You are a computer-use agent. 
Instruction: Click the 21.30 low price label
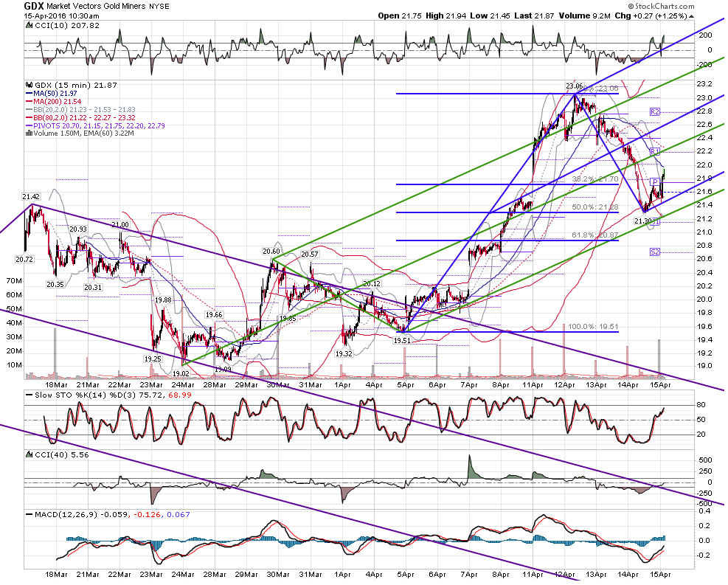[643, 221]
